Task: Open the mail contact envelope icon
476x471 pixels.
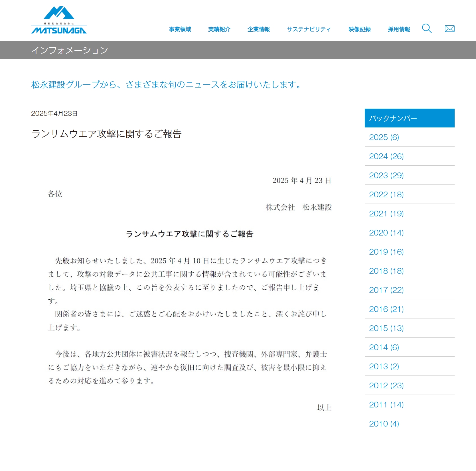Action: [449, 29]
